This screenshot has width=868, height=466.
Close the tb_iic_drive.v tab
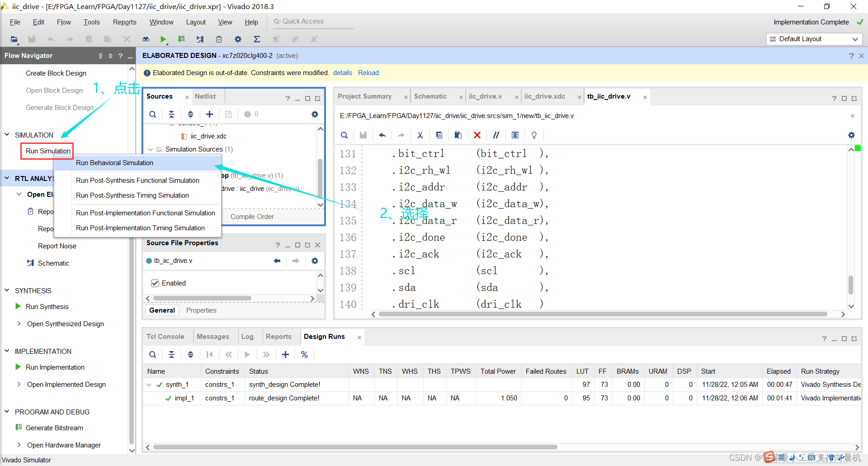point(645,97)
